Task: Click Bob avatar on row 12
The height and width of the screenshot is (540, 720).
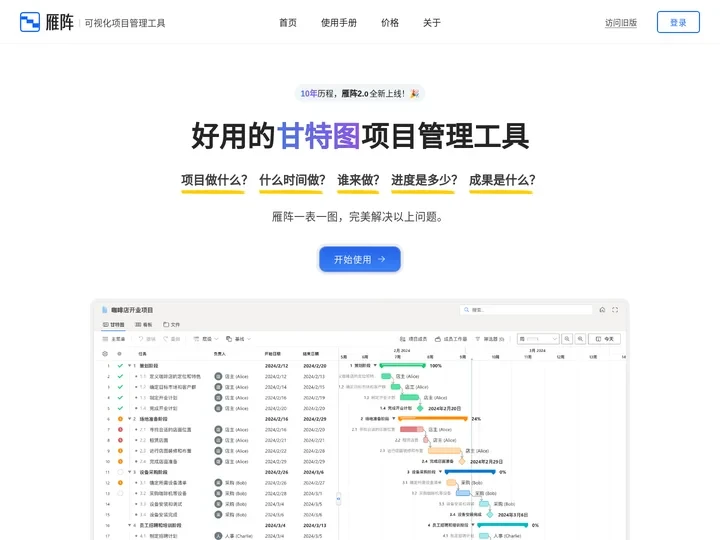Action: (218, 483)
